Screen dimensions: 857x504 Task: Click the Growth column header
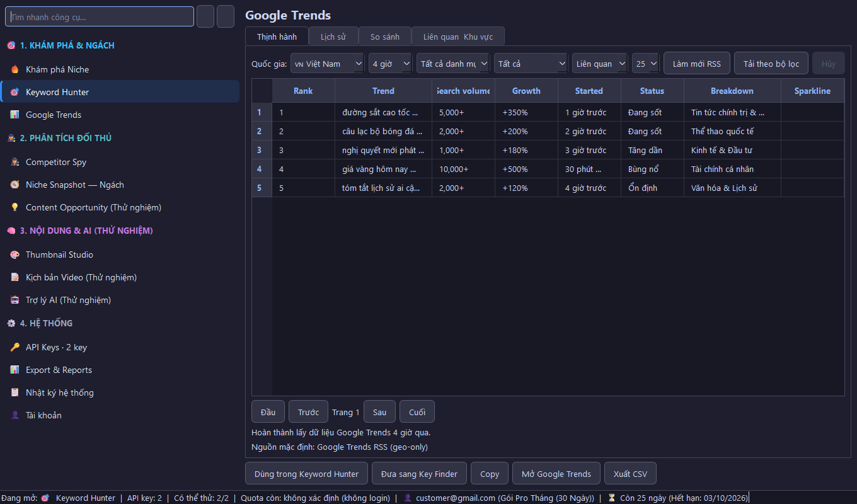(x=526, y=91)
